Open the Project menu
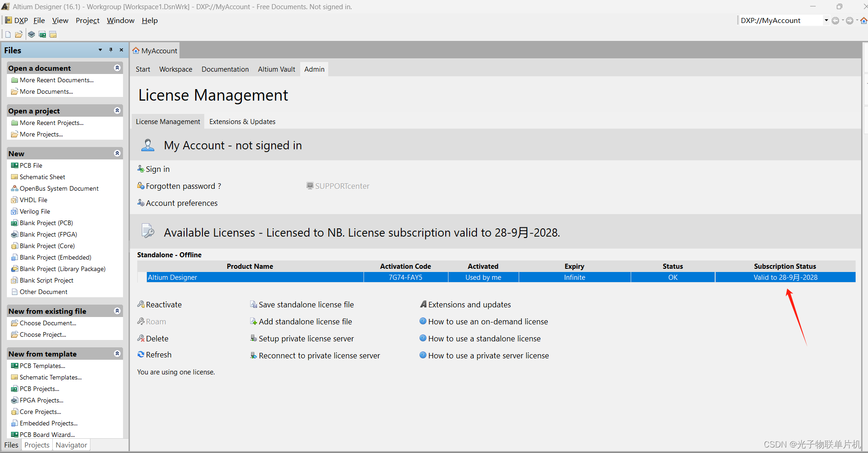The width and height of the screenshot is (868, 453). (x=88, y=20)
